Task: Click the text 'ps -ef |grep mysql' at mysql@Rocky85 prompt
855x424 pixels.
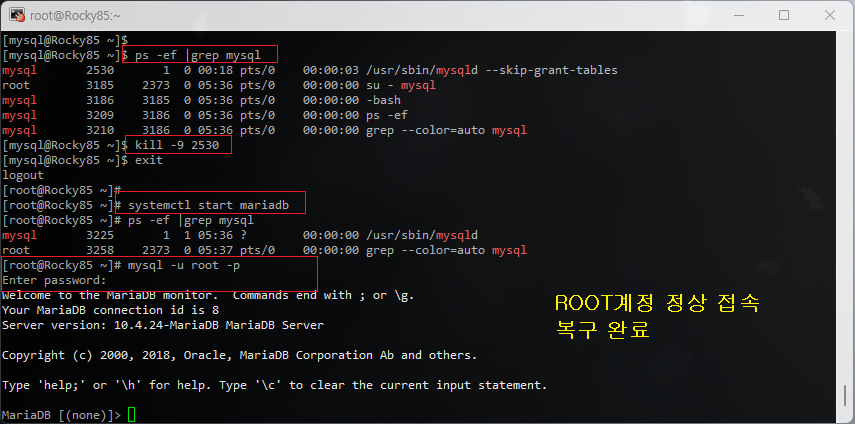Action: pos(198,55)
